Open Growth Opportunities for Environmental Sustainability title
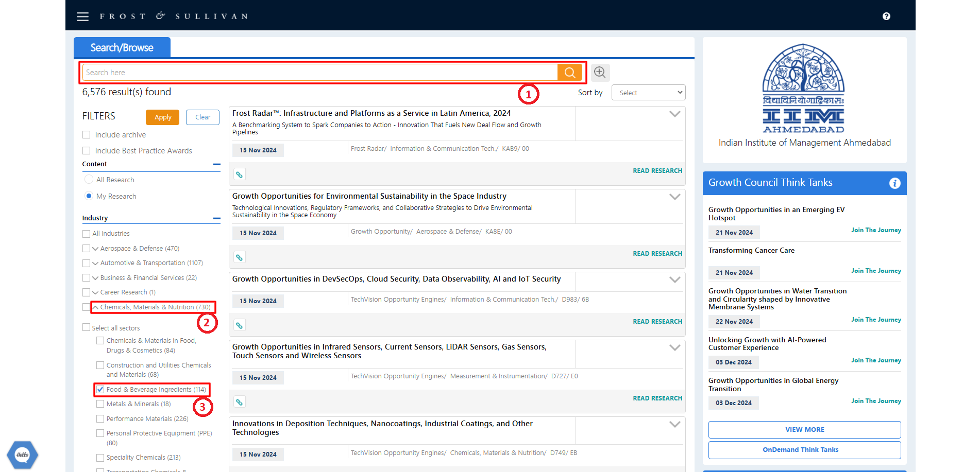 pos(369,196)
